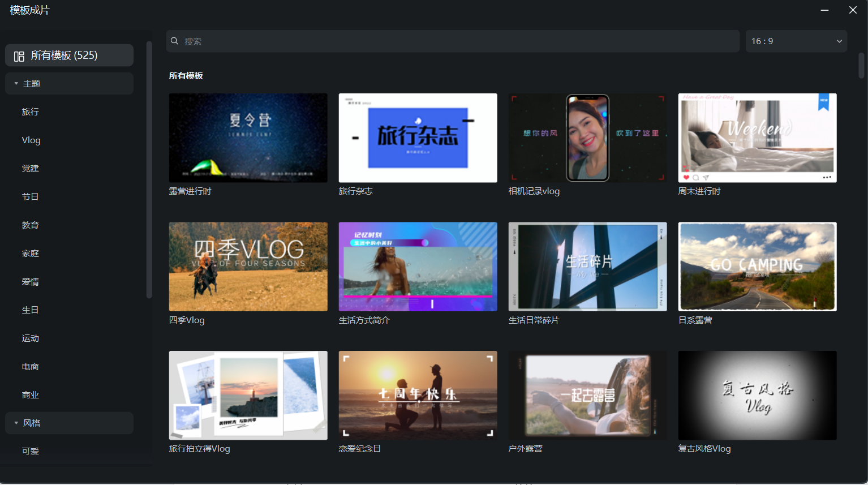Select the 节日 theme category
This screenshot has height=485, width=868.
click(x=31, y=197)
